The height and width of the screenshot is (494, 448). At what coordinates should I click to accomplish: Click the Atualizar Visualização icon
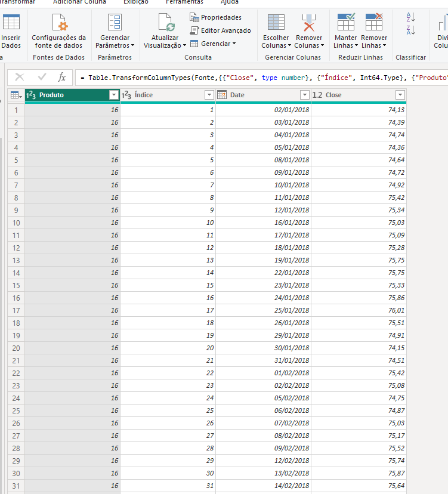[166, 22]
